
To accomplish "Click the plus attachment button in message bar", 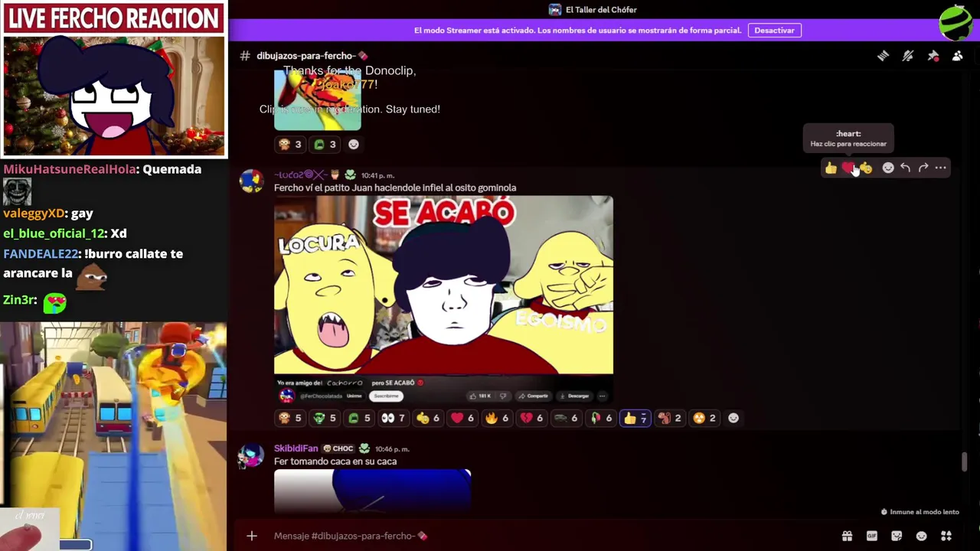I will (252, 536).
